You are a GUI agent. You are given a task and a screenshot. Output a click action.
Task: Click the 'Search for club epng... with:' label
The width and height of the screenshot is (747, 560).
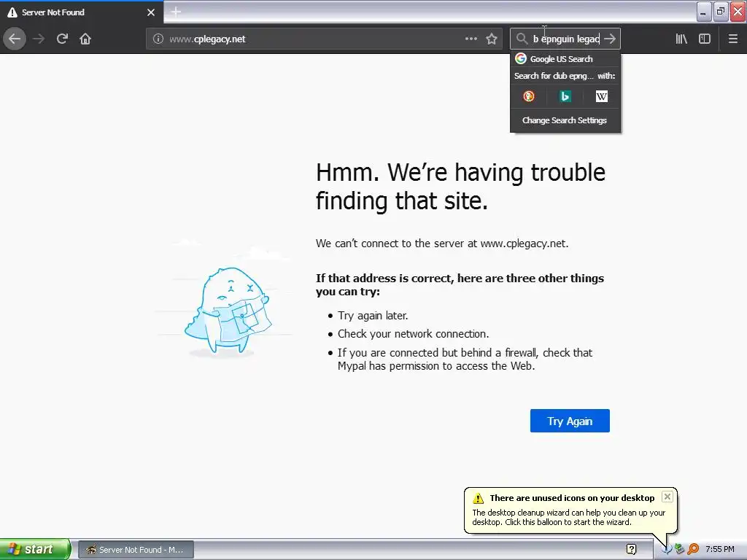tap(565, 76)
